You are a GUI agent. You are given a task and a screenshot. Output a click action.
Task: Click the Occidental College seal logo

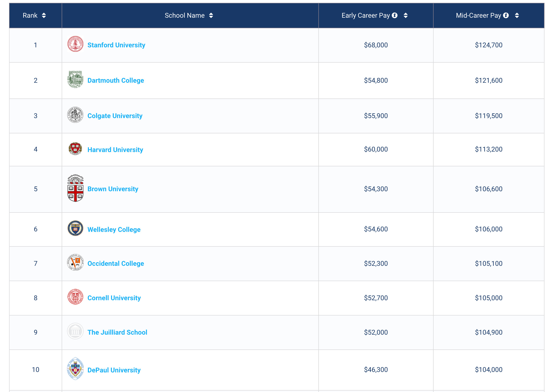pos(75,262)
